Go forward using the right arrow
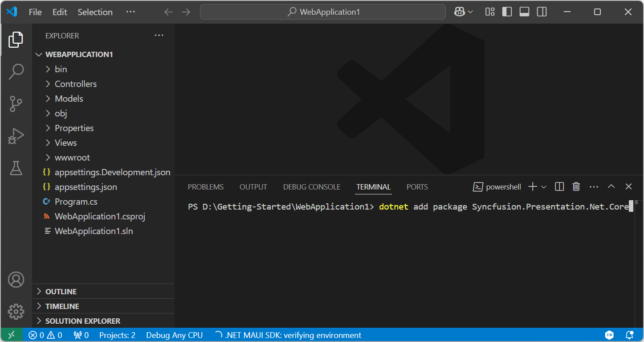 click(186, 12)
